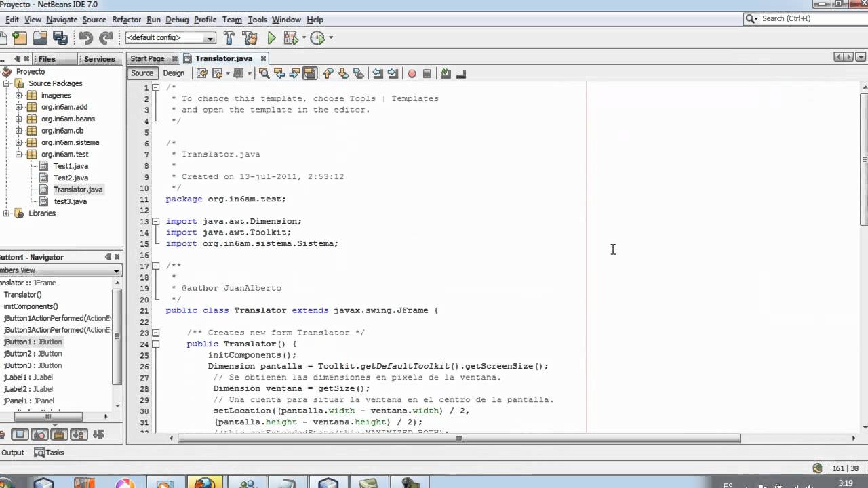Click notification icon in status bar
Viewport: 868px width, 488px height.
point(818,468)
